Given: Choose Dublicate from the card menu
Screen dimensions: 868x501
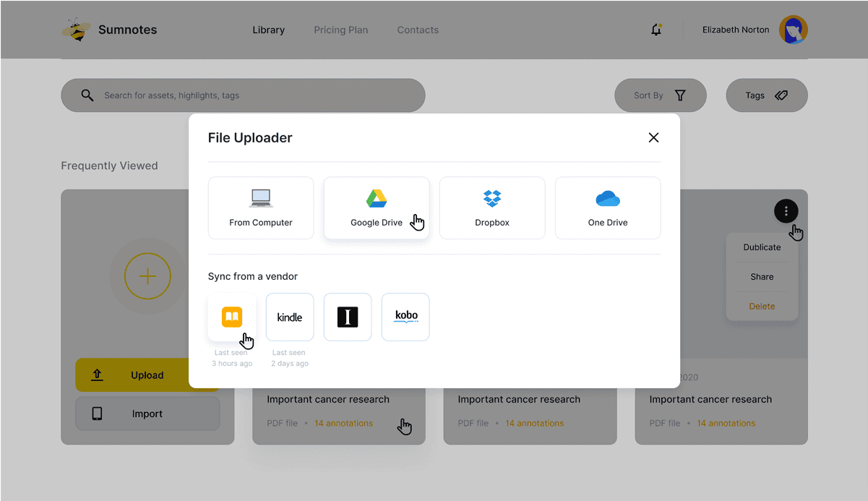Looking at the screenshot, I should click(x=762, y=247).
